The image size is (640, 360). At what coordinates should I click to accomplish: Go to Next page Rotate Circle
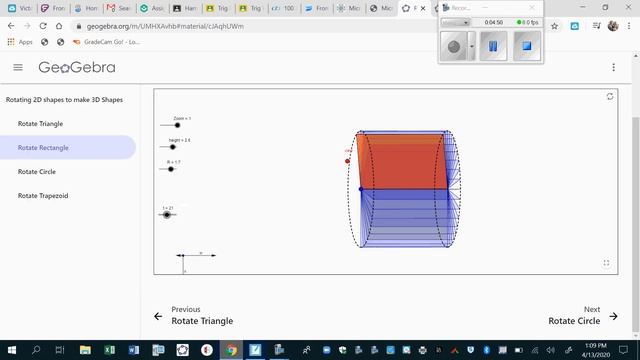click(583, 316)
